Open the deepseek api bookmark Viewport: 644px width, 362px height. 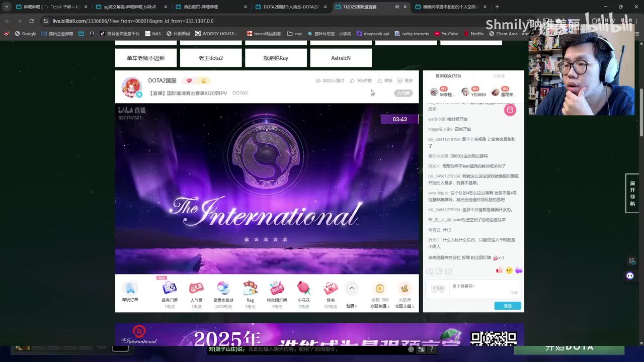click(373, 34)
